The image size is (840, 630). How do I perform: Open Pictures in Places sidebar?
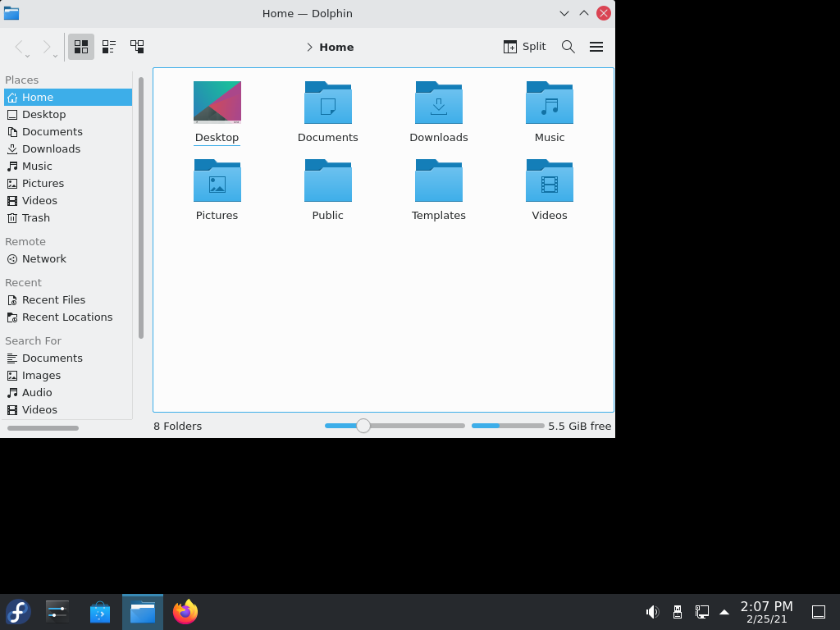tap(68, 183)
